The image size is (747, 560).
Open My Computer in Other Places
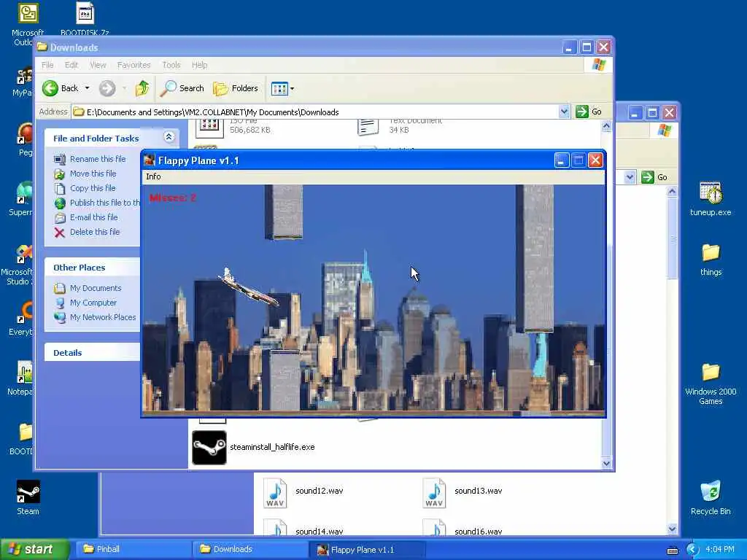coord(93,303)
